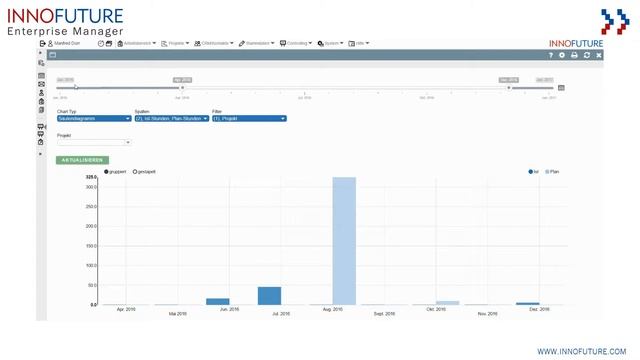Toggle the Plan series in the chart legend
This screenshot has width=640, height=360.
pyautogui.click(x=552, y=172)
